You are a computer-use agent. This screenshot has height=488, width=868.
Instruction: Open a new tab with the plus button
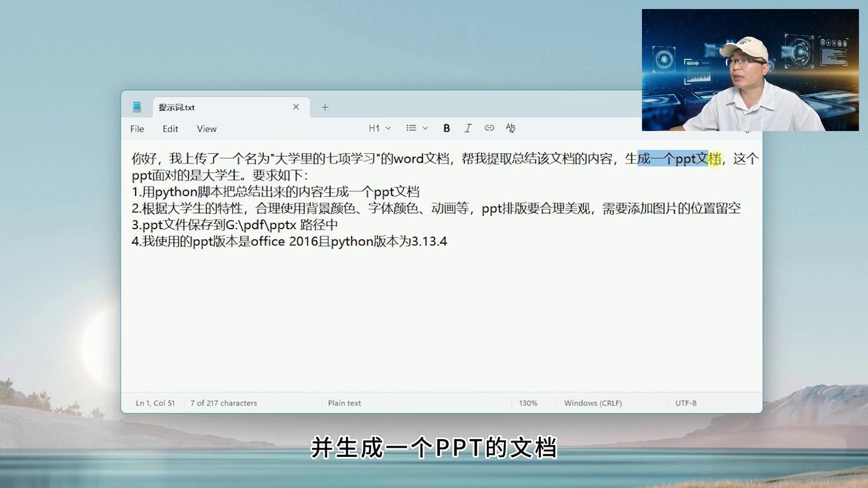tap(325, 107)
